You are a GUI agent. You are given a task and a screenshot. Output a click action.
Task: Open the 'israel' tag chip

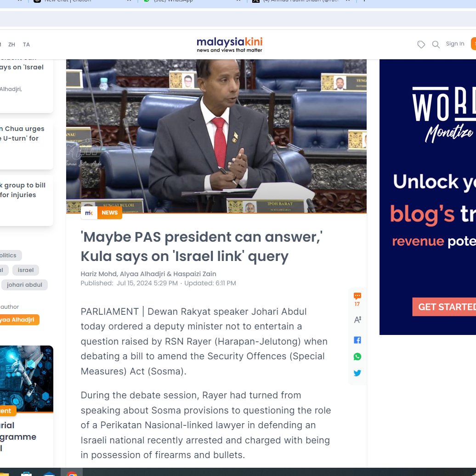tap(26, 270)
